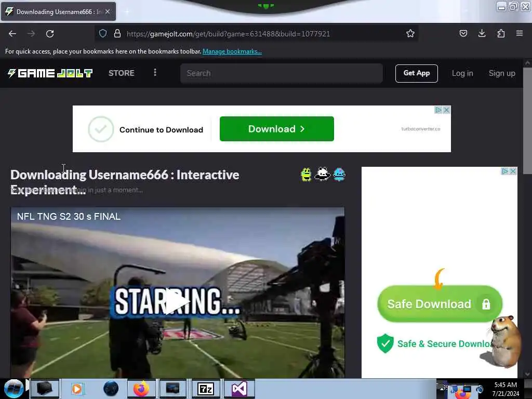Click the Downloading Username666 page heading
532x399 pixels.
[x=125, y=182]
